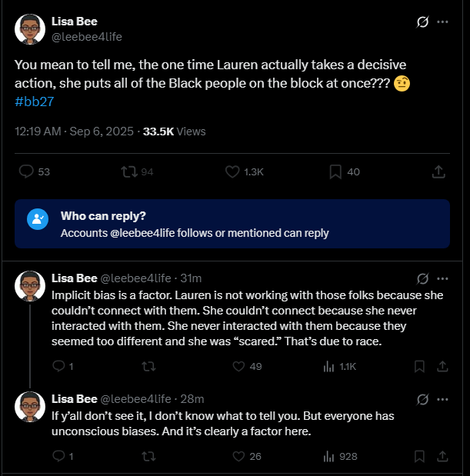This screenshot has width=470, height=476.
Task: Open more options on the 31m reply
Action: (x=442, y=278)
